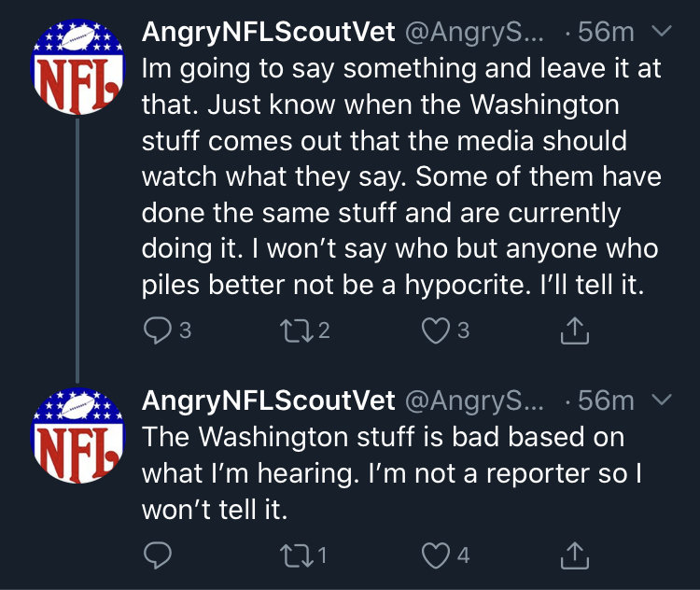Share the second tweet about Washington stuff
700x590 pixels.
[575, 555]
